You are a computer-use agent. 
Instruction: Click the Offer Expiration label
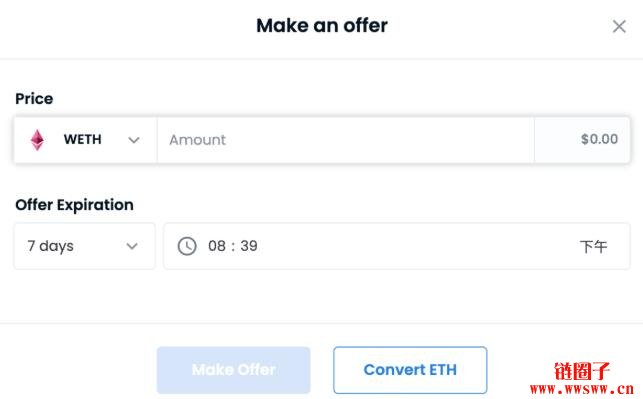74,205
